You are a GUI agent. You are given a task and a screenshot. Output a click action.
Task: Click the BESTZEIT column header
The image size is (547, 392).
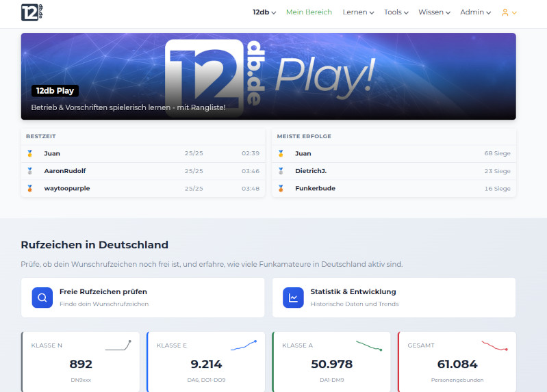pos(41,136)
